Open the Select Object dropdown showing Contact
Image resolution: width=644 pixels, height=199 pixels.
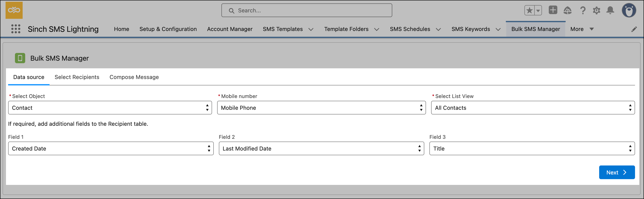pyautogui.click(x=110, y=108)
